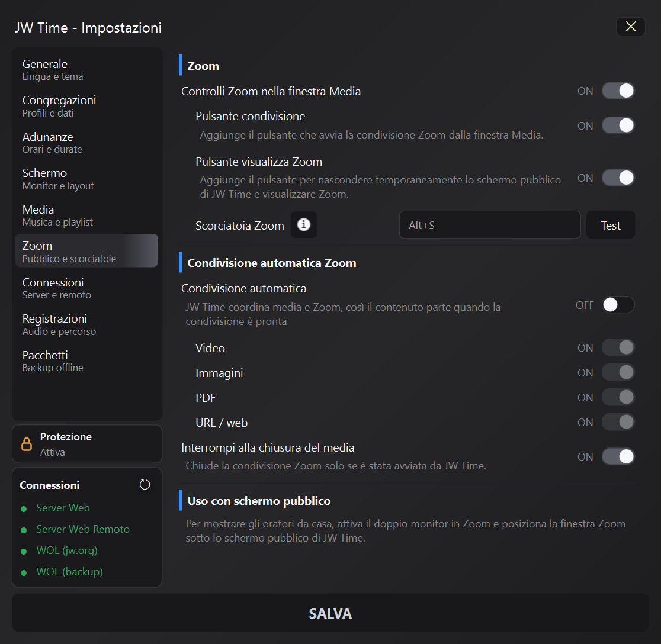Toggle Interrompi alla chiusura del media
The height and width of the screenshot is (644, 661).
[618, 456]
